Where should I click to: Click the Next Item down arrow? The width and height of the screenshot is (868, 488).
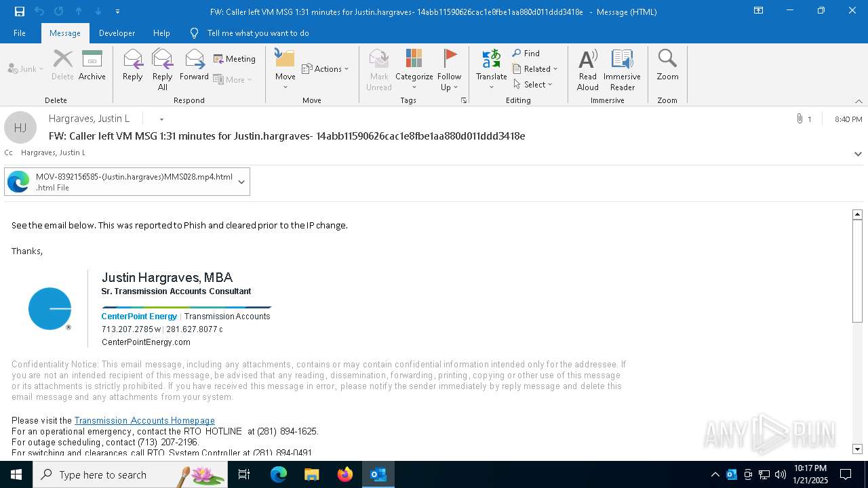coord(98,12)
